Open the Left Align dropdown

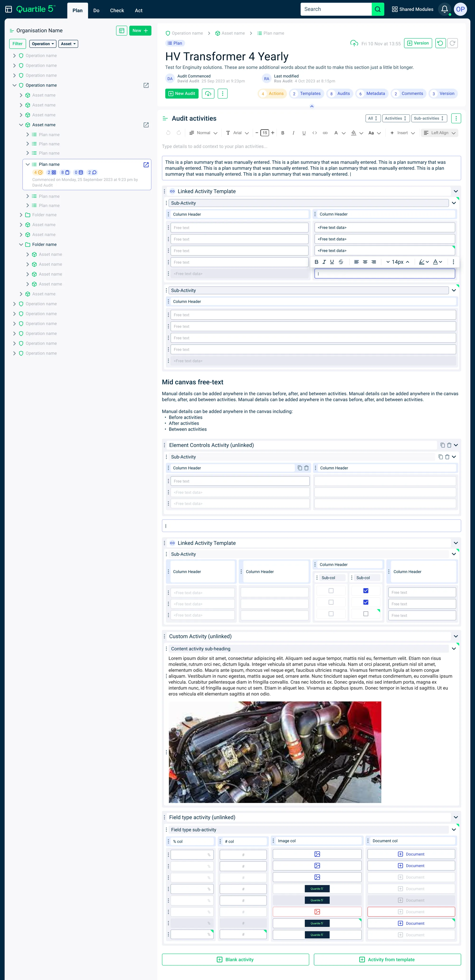pyautogui.click(x=439, y=133)
